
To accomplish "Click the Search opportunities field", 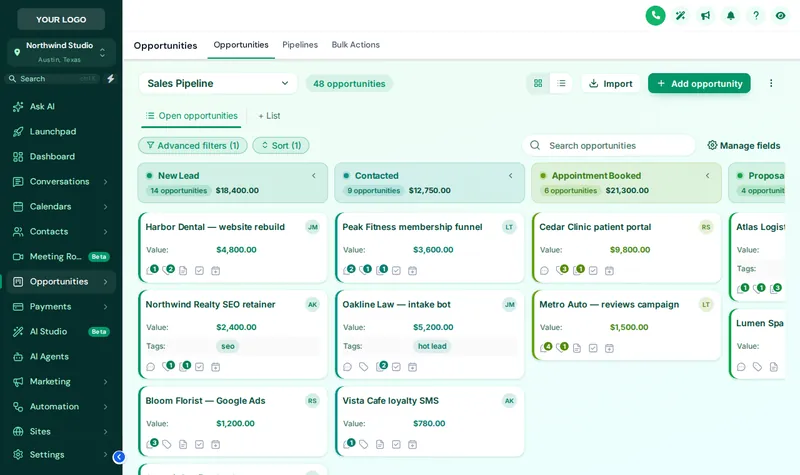I will (609, 145).
